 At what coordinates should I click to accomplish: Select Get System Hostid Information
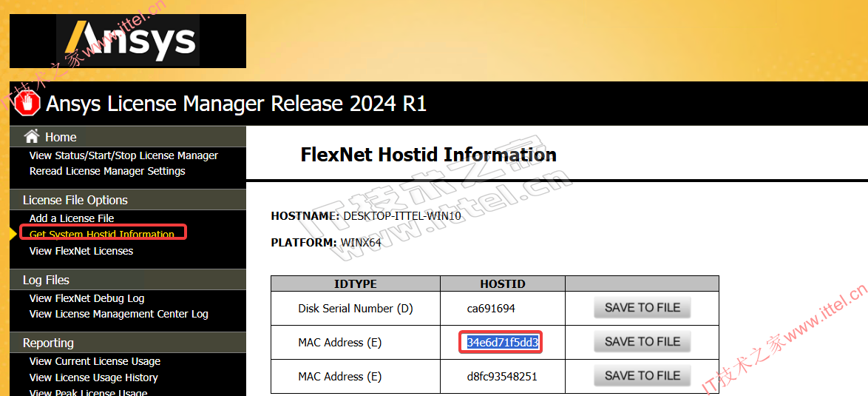click(102, 235)
